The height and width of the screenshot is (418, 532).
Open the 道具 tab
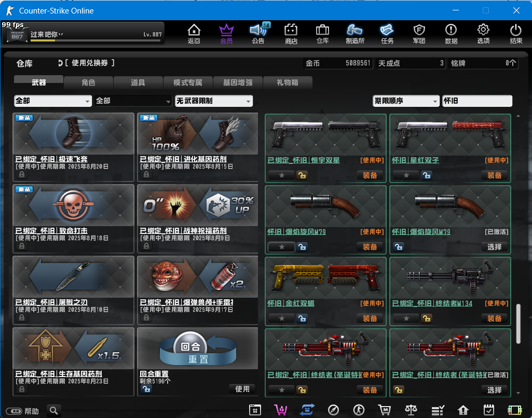[x=138, y=82]
